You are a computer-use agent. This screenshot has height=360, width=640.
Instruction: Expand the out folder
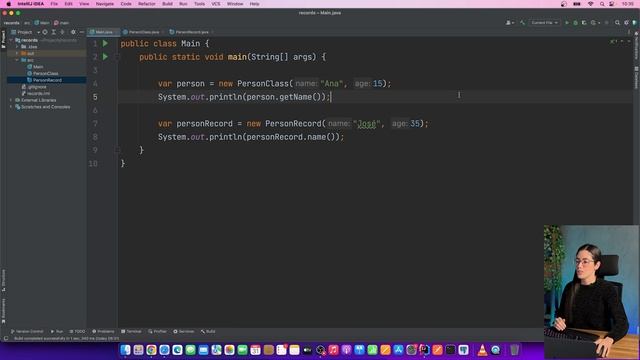(x=17, y=53)
